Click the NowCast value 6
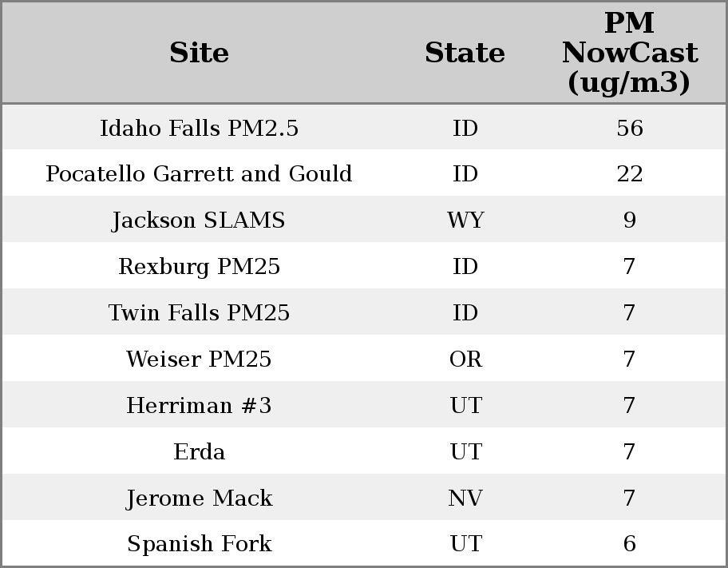728x568 pixels. tap(629, 544)
